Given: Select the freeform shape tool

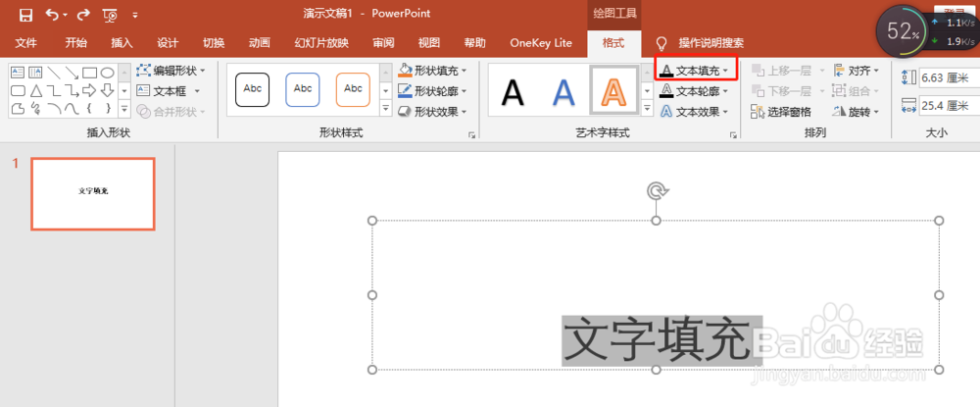Looking at the screenshot, I should pos(18,109).
